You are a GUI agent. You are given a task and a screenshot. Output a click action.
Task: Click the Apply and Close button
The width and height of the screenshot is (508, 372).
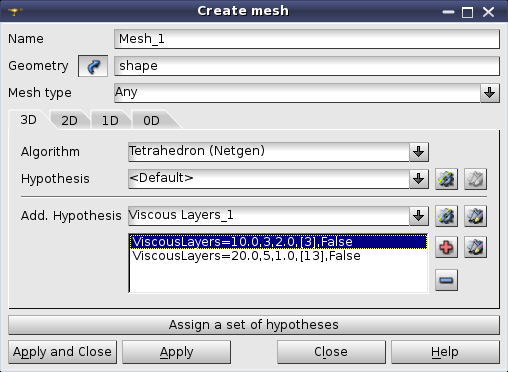click(x=63, y=352)
